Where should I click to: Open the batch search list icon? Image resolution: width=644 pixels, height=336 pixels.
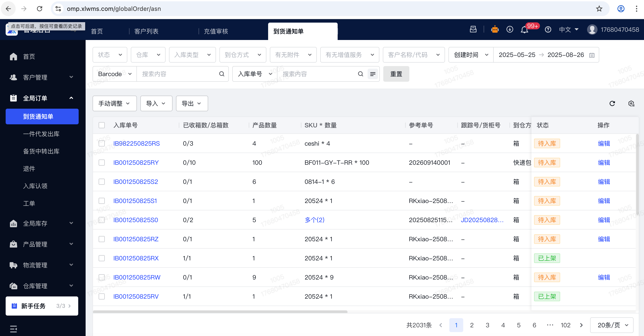[372, 74]
